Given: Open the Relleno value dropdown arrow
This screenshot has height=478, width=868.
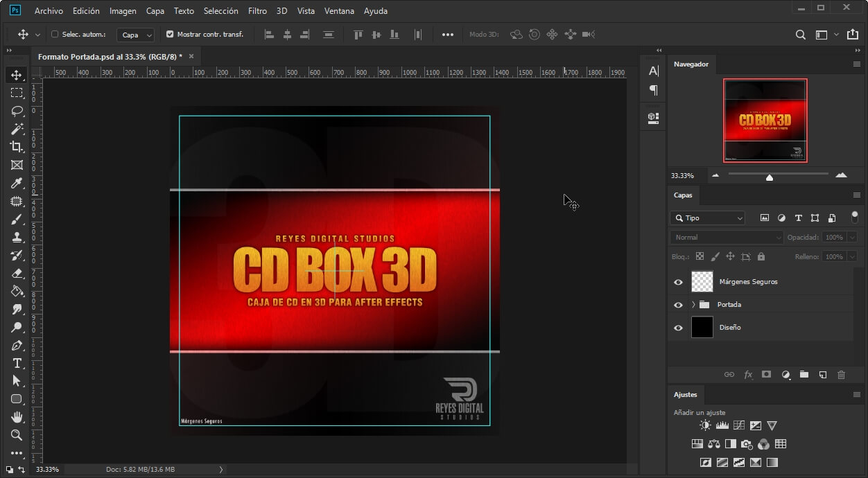Looking at the screenshot, I should click(852, 256).
